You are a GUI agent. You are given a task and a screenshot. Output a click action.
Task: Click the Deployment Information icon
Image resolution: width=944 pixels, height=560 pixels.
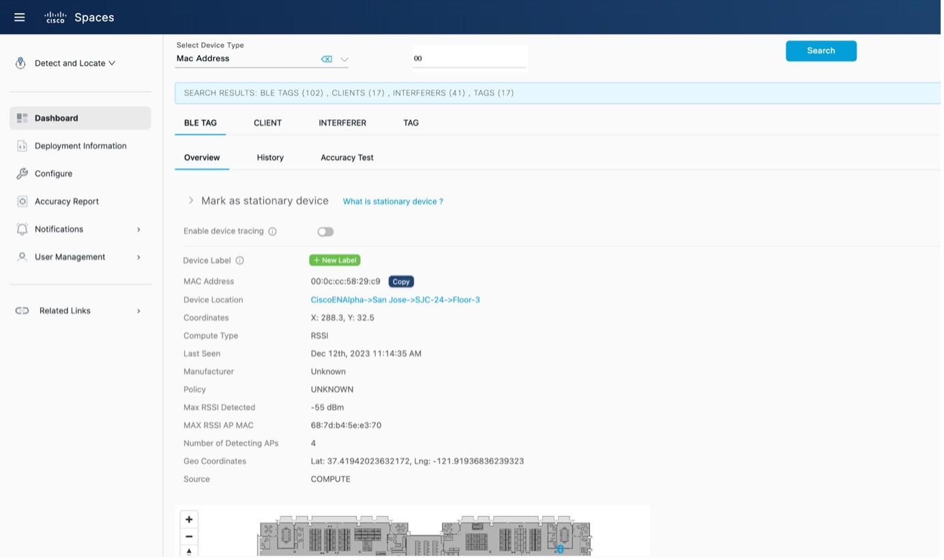[x=22, y=146]
